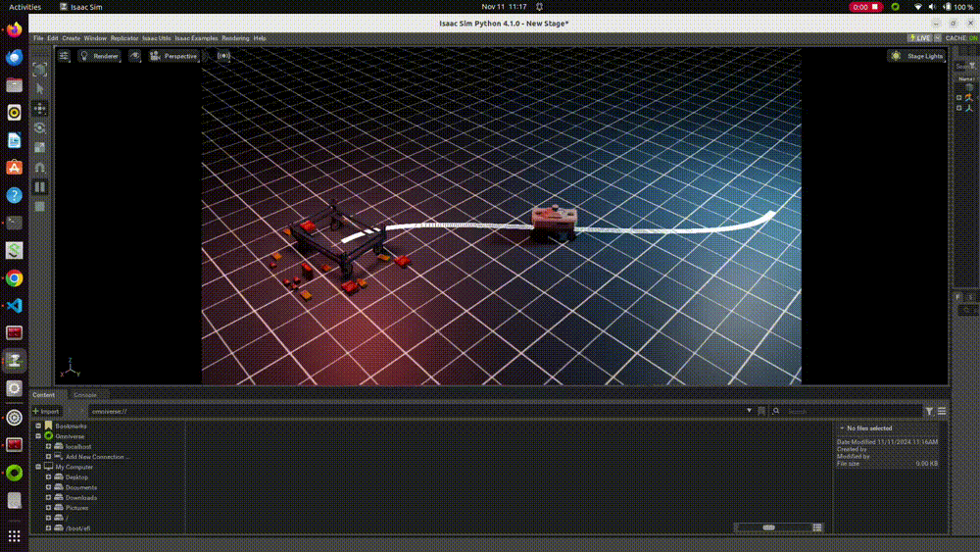Open the Isaac Examples menu
Viewport: 980px width, 552px height.
click(196, 38)
